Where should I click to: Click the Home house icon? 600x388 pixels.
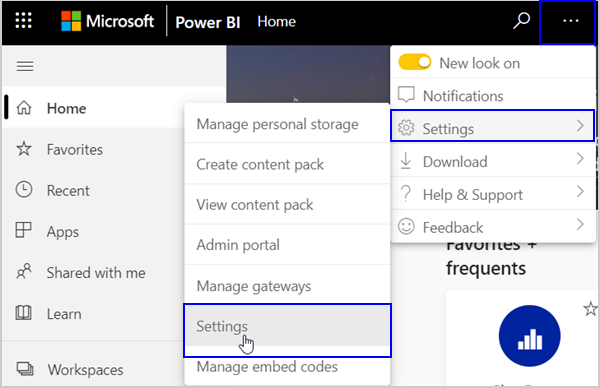tap(24, 108)
